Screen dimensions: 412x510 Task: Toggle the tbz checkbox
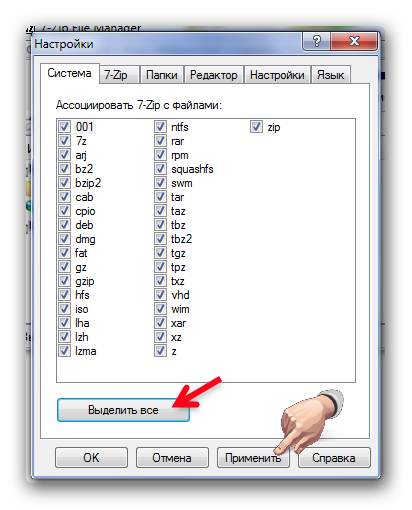point(160,225)
